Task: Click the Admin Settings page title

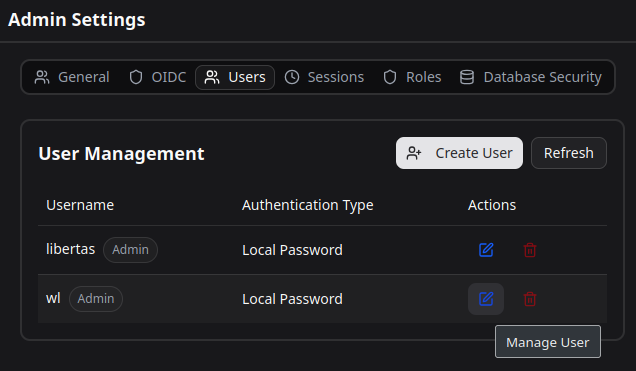Action: tap(77, 19)
